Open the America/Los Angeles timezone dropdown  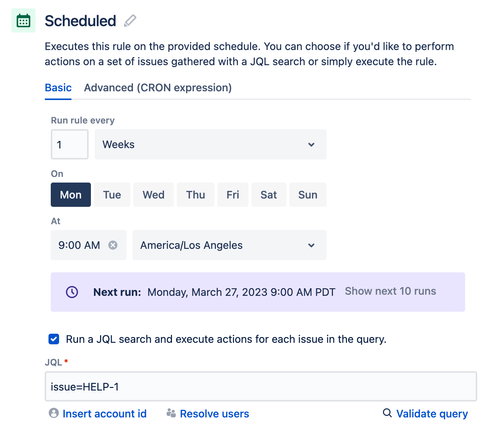coord(229,245)
